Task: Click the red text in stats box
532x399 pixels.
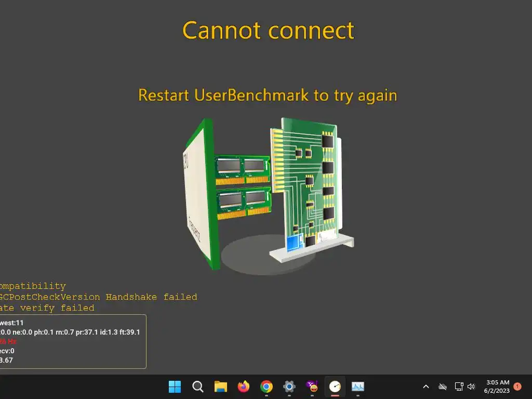Action: (x=8, y=341)
